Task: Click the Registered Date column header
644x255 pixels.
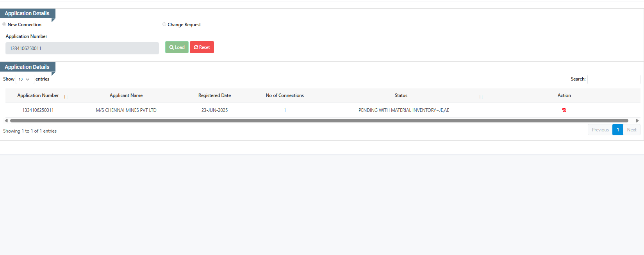Action: point(214,95)
